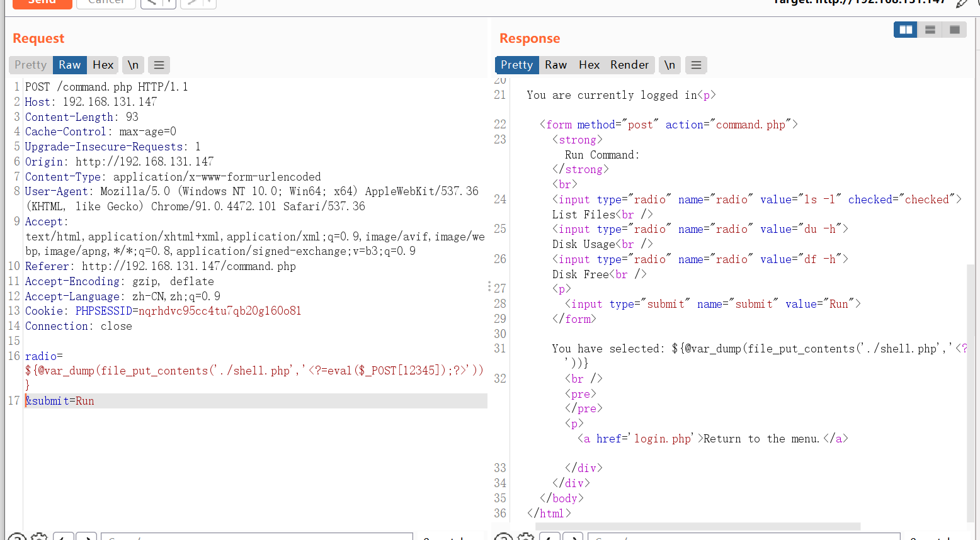The height and width of the screenshot is (540, 980).
Task: Toggle \n non-printable characters in Request
Action: (x=133, y=65)
